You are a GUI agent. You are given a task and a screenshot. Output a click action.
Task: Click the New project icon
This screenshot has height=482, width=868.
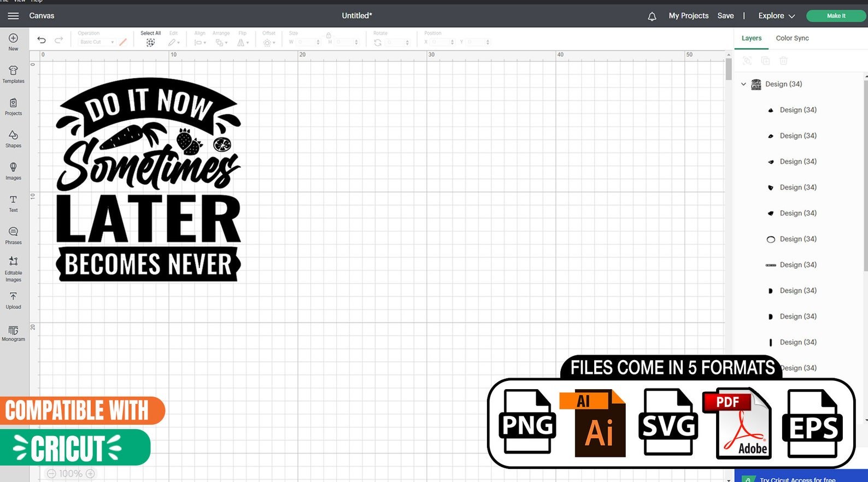point(13,42)
